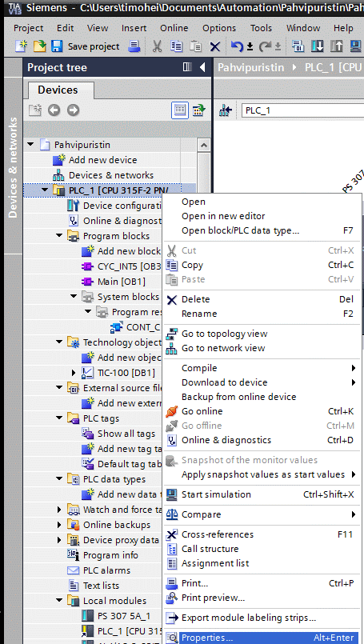
Task: Open the Project menu
Action: tap(28, 28)
